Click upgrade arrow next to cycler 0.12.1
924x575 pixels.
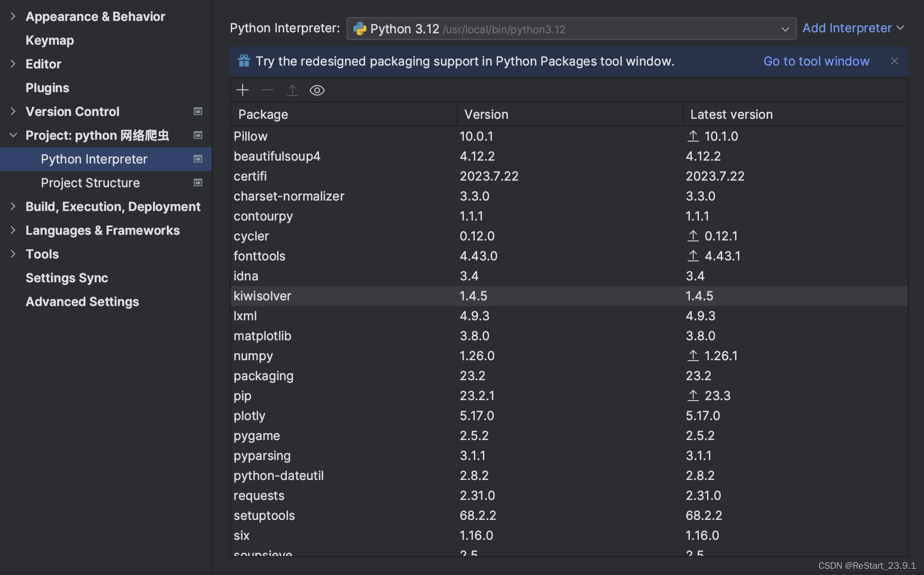(x=693, y=236)
